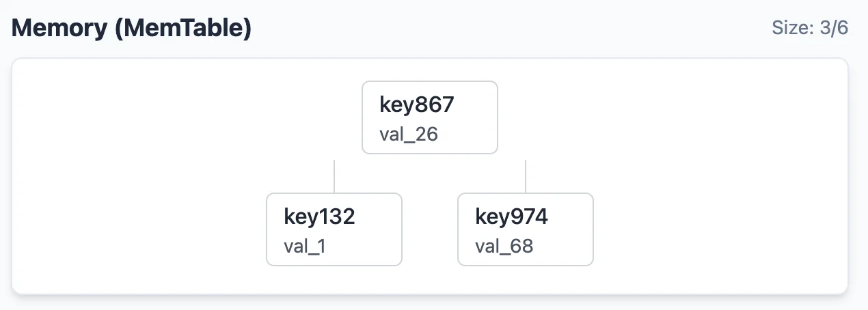
Task: Click the key132 key label
Action: coord(319,217)
